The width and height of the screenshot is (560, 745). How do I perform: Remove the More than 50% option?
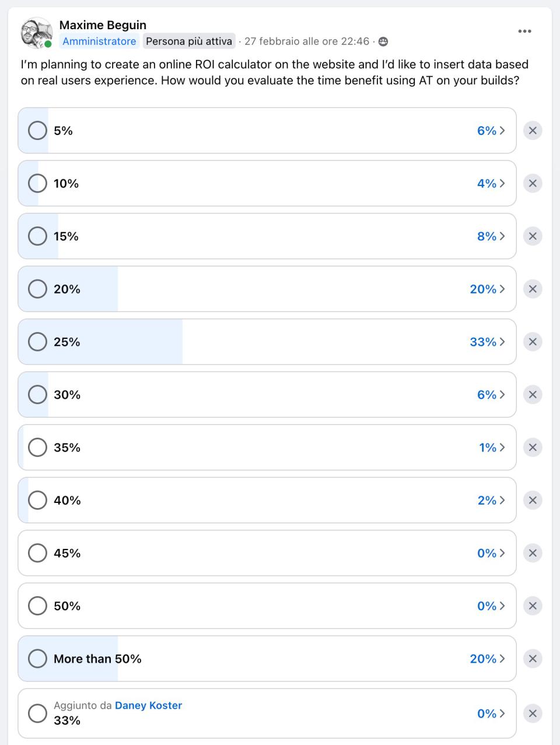point(532,659)
